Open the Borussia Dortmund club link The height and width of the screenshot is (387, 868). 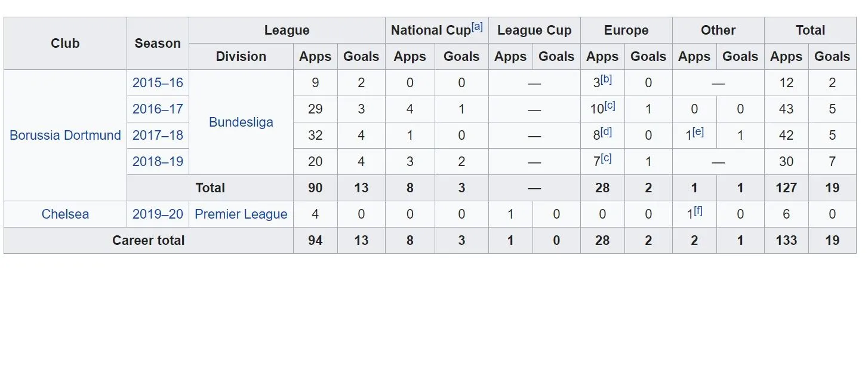(65, 136)
